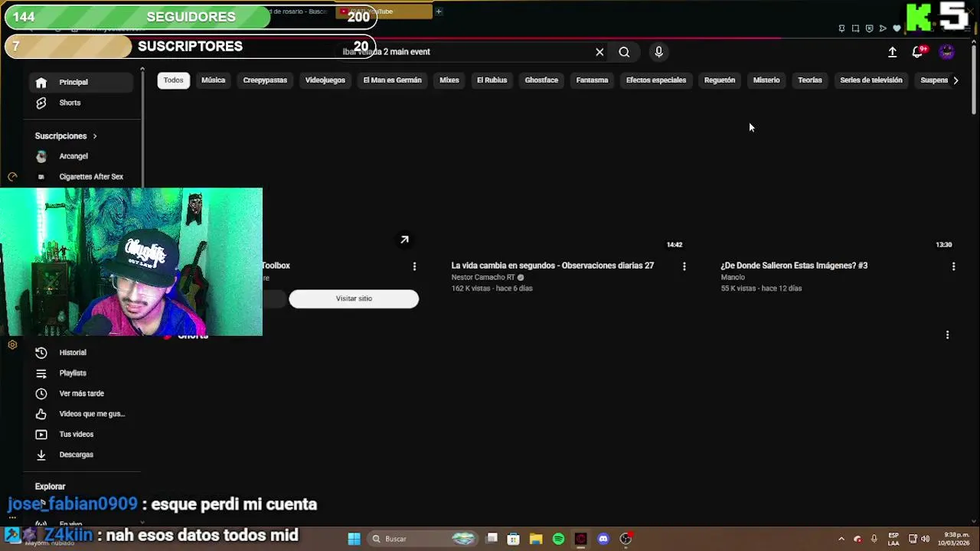Click the browser shield blocker icon
Image resolution: width=980 pixels, height=551 pixels.
[869, 28]
